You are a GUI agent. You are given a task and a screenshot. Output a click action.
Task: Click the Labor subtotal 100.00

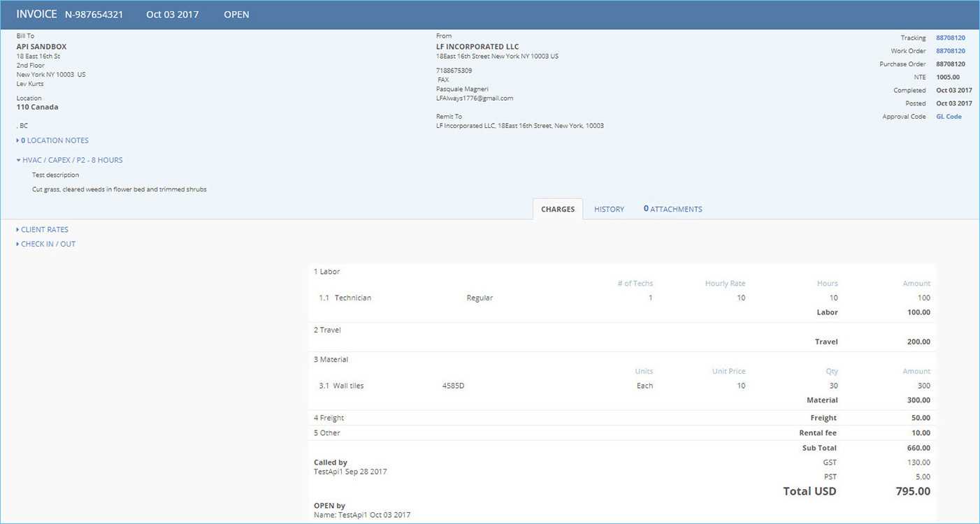(x=918, y=312)
